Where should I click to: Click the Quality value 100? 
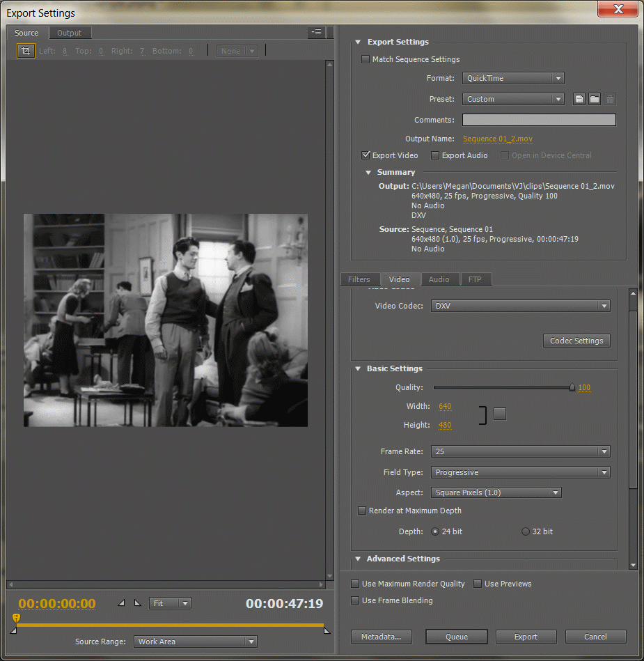click(584, 387)
